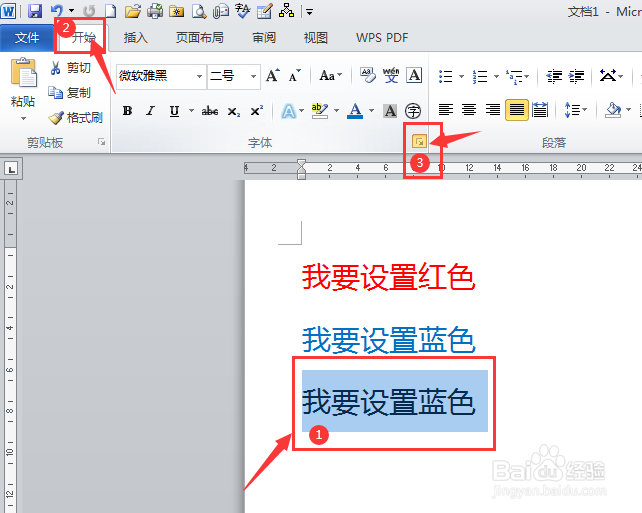Image resolution: width=642 pixels, height=513 pixels.
Task: Open underline style dropdown arrow
Action: (191, 111)
